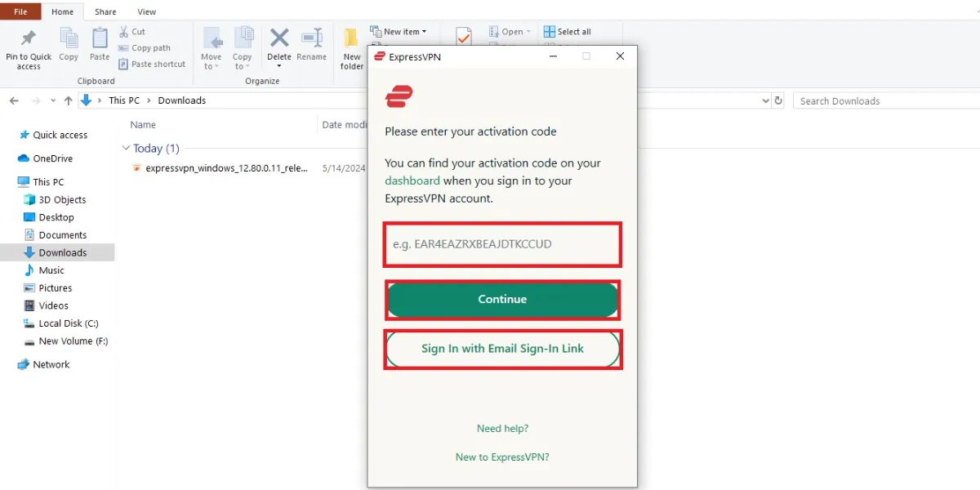
Task: Click This PC in the address bar
Action: [124, 100]
